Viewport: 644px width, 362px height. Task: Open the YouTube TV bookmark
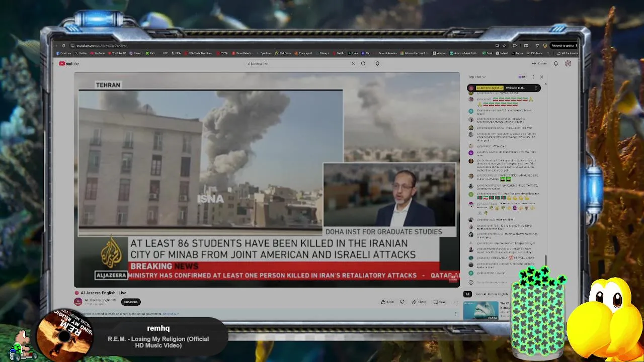coord(116,53)
